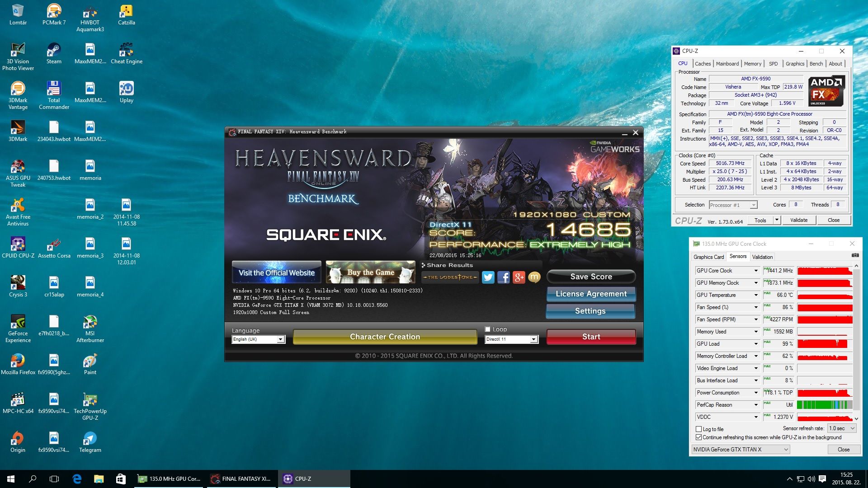Open Windows Start menu
Image resolution: width=868 pixels, height=488 pixels.
(x=11, y=479)
